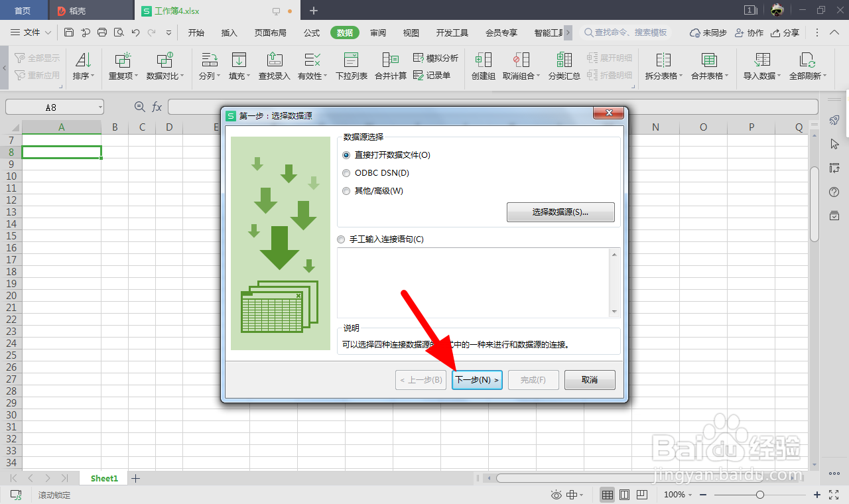Switch to the 公式 ribbon tab
Image resolution: width=849 pixels, height=504 pixels.
[x=312, y=31]
